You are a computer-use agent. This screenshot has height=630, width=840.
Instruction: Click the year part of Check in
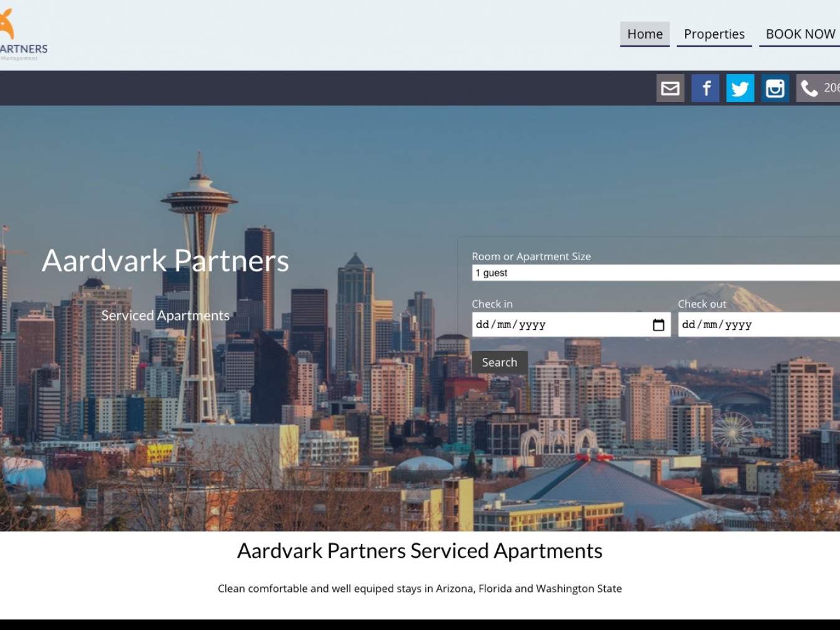click(532, 324)
